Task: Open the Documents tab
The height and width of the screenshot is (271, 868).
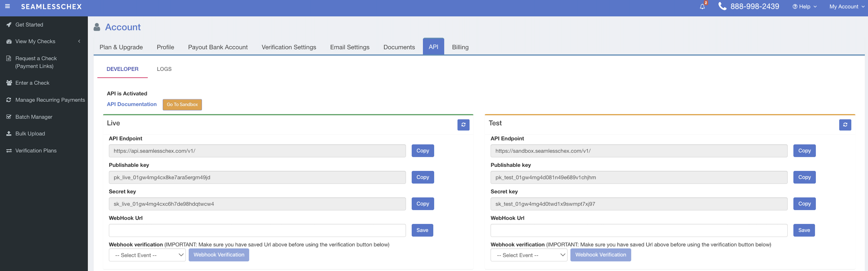Action: click(x=399, y=47)
